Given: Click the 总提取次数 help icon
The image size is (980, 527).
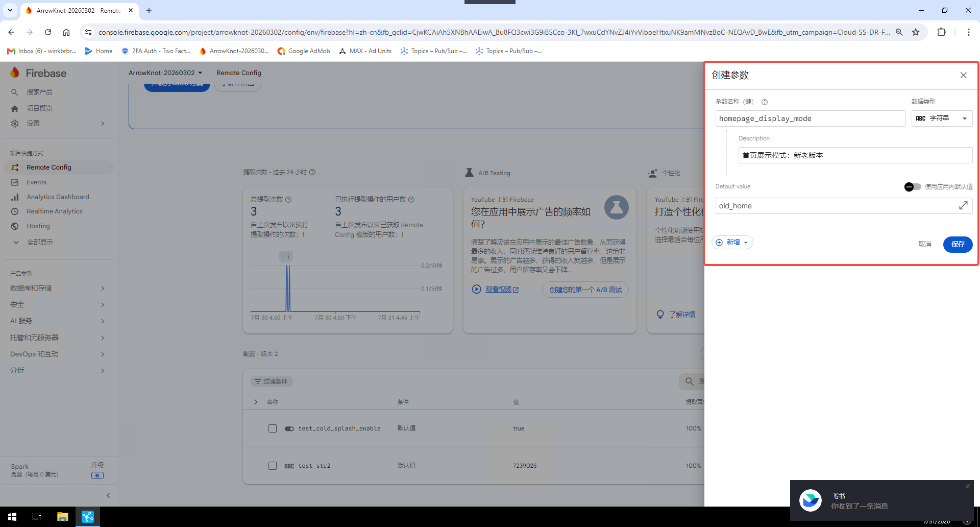Looking at the screenshot, I should pyautogui.click(x=288, y=200).
